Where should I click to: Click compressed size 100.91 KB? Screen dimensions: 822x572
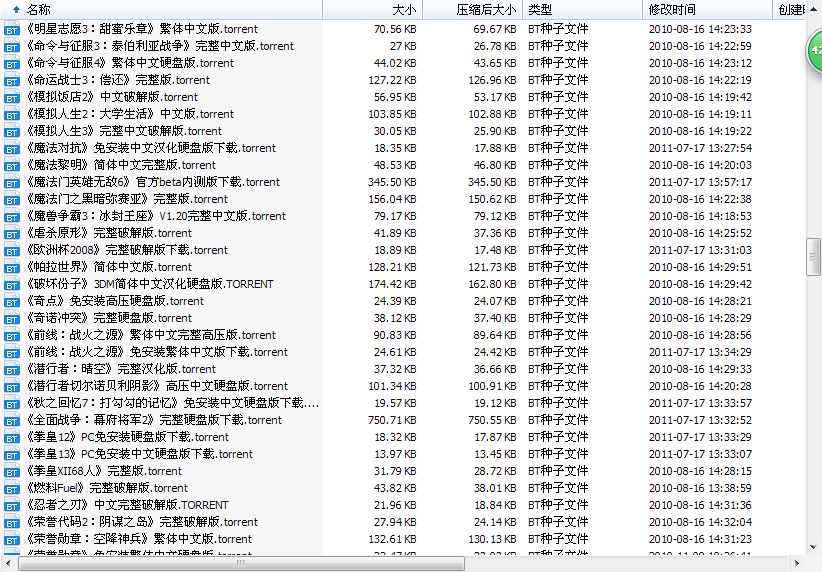(492, 386)
